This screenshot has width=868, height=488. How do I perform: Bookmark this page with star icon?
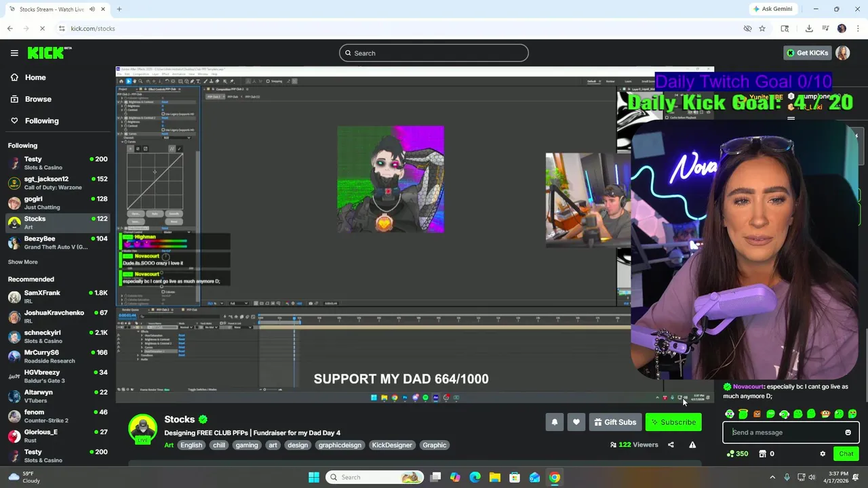click(x=762, y=28)
